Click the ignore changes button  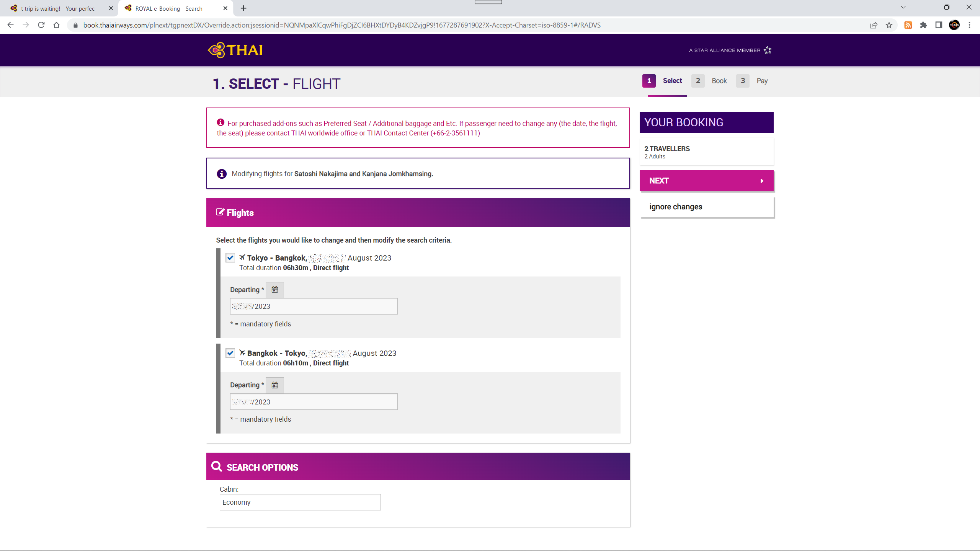tap(707, 207)
